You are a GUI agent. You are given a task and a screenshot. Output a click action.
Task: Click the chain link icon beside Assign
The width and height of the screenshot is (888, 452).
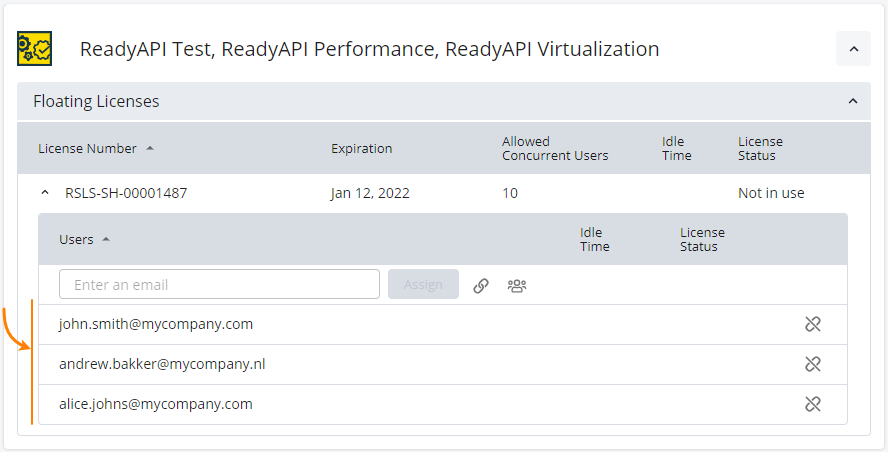[481, 285]
